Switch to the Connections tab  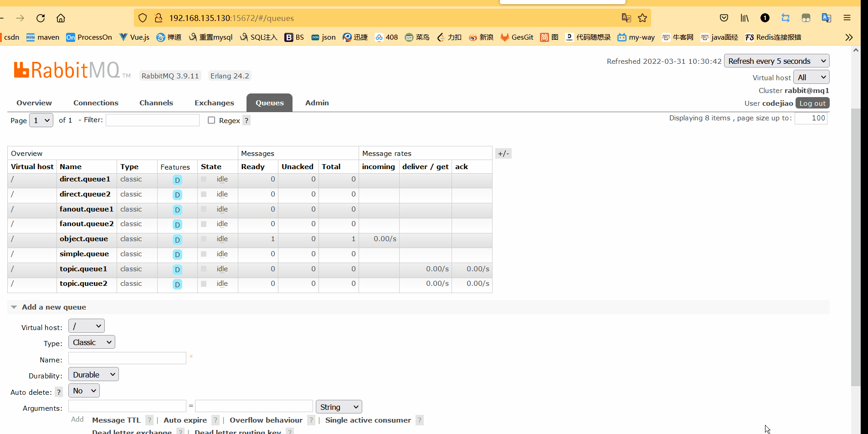coord(96,103)
